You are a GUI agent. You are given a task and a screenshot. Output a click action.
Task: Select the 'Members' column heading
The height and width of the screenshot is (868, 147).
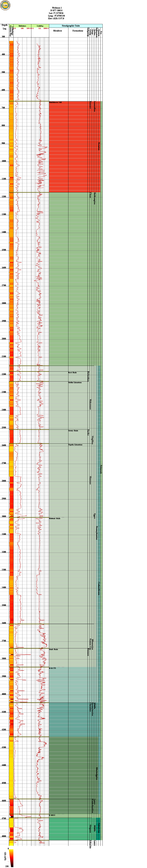pos(58,31)
